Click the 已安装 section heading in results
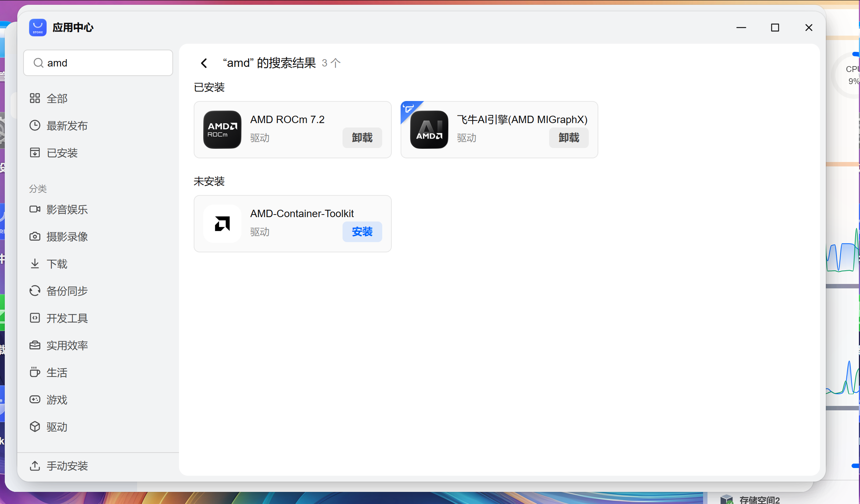Viewport: 860px width, 504px height. (x=209, y=87)
